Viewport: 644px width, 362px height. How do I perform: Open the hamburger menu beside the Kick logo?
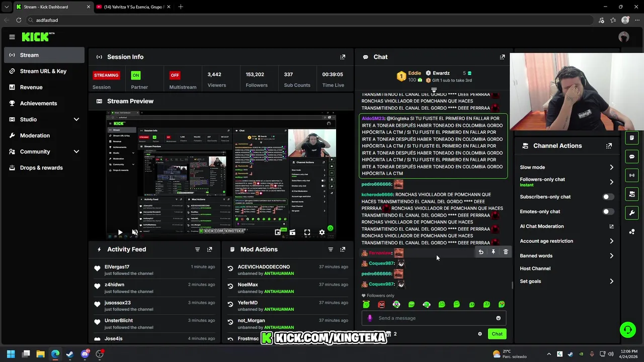(12, 37)
